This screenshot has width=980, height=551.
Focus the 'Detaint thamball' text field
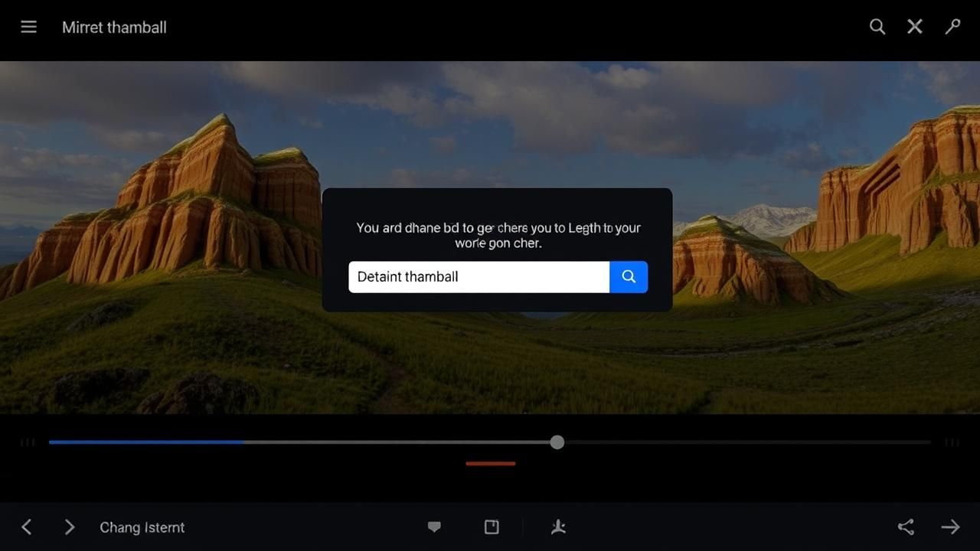[x=479, y=277]
